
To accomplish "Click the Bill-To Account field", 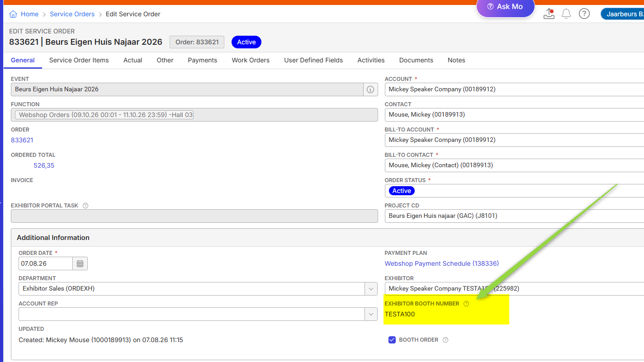I will click(x=514, y=140).
